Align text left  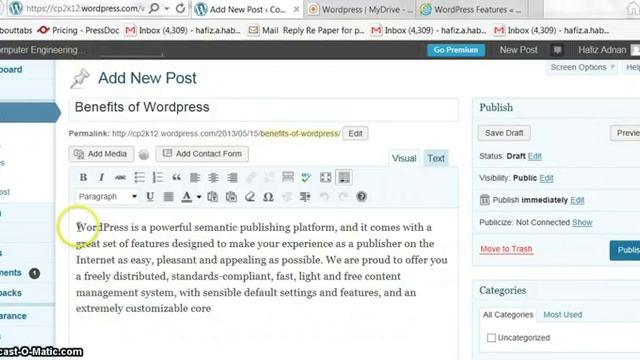[x=195, y=177]
